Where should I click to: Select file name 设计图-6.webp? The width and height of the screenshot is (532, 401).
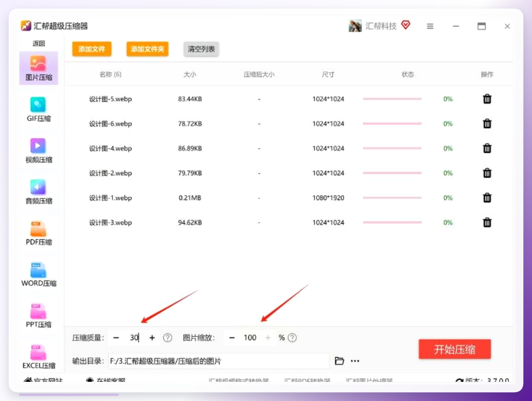(110, 124)
